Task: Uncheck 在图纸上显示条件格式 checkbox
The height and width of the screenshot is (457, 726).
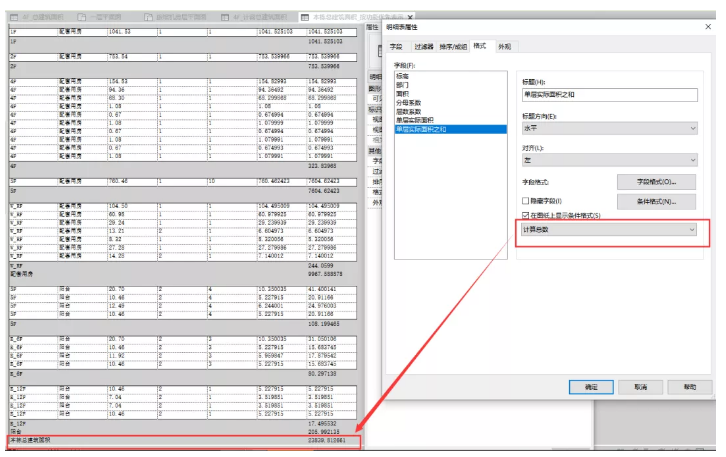Action: point(526,215)
